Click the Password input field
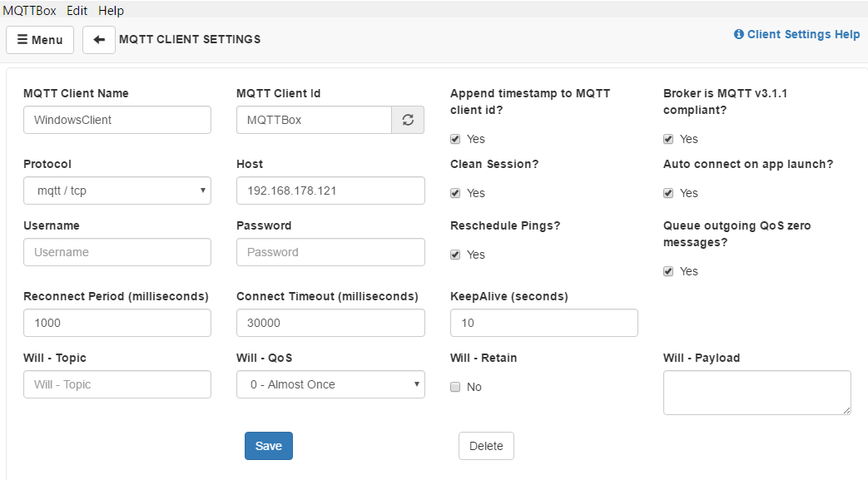Screen dimensions: 868x480 click(x=330, y=252)
